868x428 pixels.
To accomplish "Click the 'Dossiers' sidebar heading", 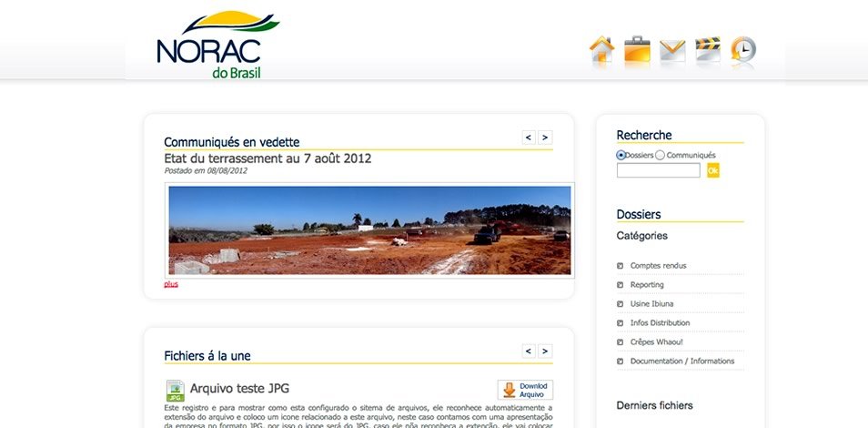I will pos(639,215).
